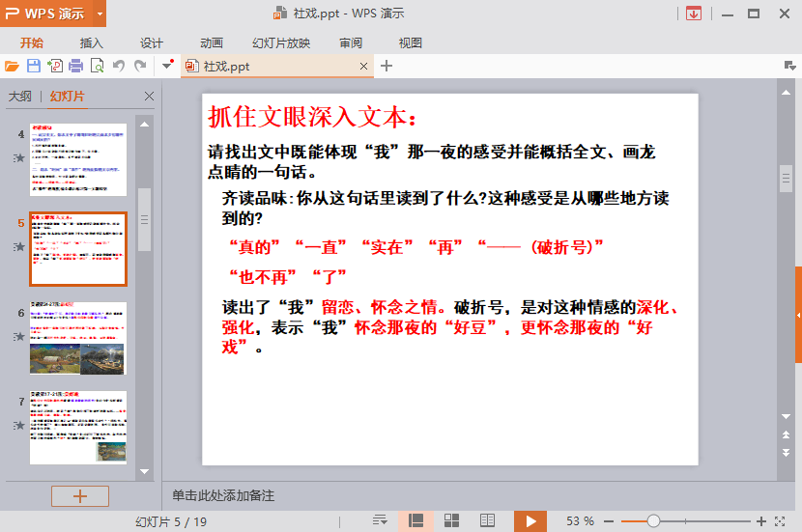Click the open folder icon in toolbar
Screen dimensions: 802x532
[12, 66]
